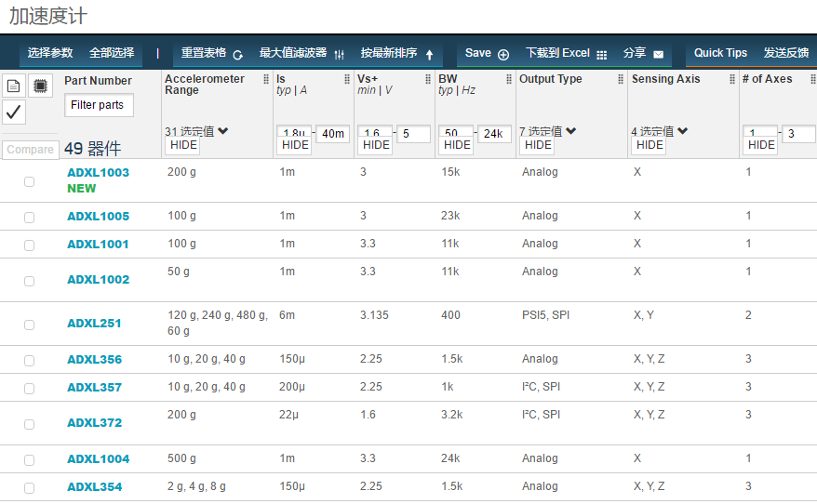Hide the # of Axes column

(x=761, y=145)
